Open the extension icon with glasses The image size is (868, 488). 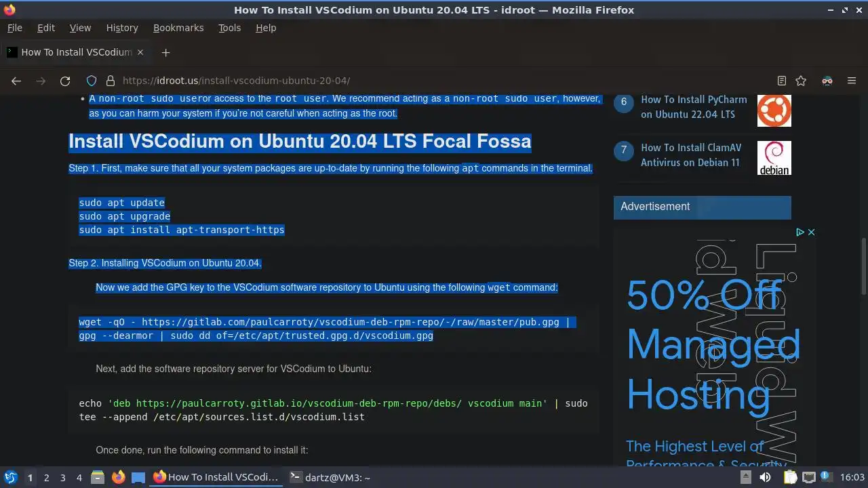[x=827, y=81]
